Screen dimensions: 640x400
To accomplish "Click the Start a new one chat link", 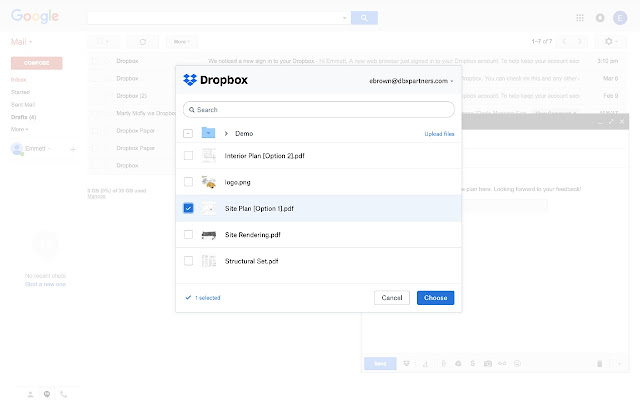I will point(45,284).
